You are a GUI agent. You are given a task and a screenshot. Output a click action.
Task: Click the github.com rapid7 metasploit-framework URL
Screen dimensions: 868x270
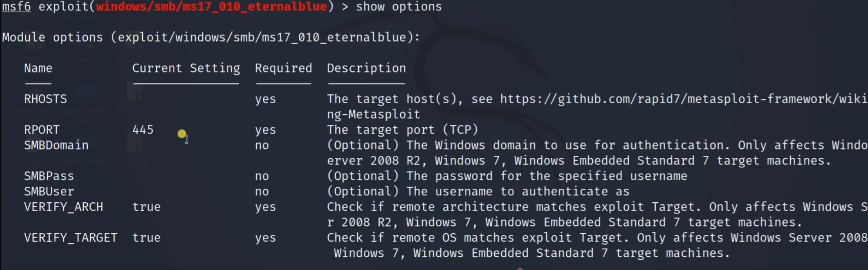683,99
